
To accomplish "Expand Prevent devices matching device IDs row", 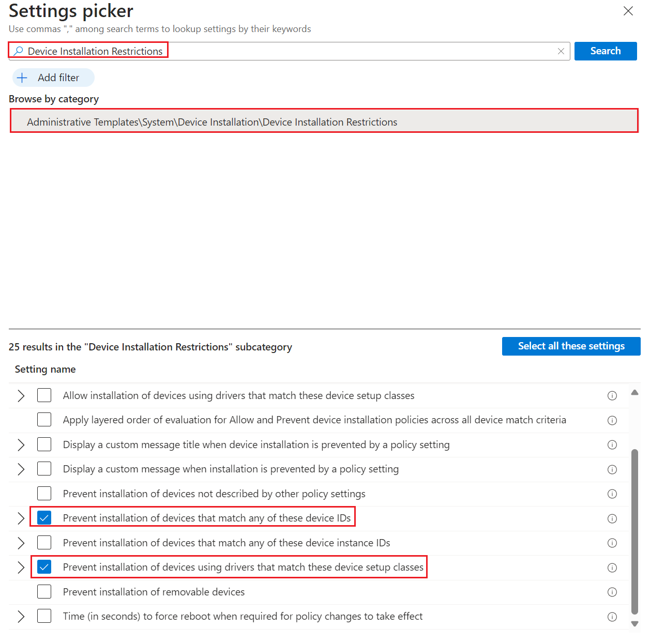I will (21, 518).
